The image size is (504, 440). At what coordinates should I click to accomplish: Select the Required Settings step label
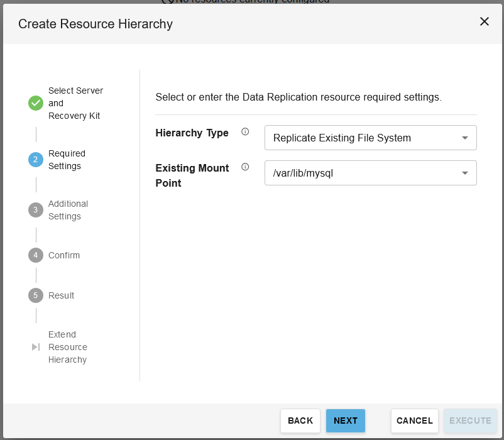coord(67,160)
